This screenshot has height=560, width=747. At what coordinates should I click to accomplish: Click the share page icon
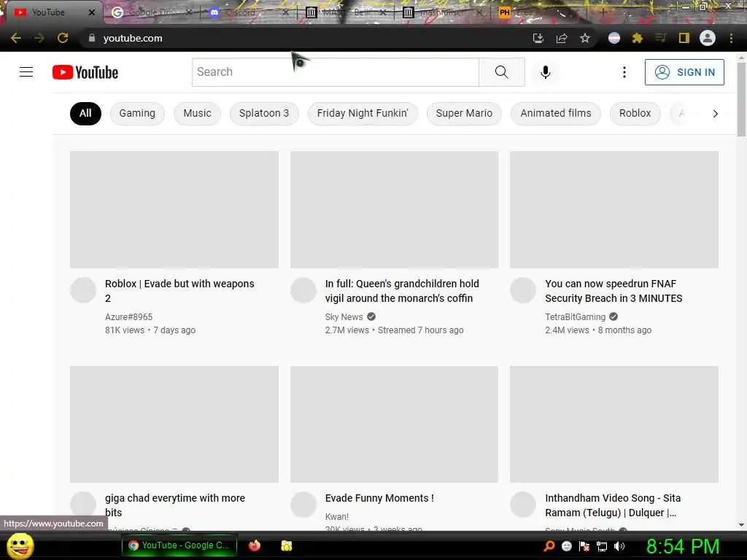coord(562,38)
